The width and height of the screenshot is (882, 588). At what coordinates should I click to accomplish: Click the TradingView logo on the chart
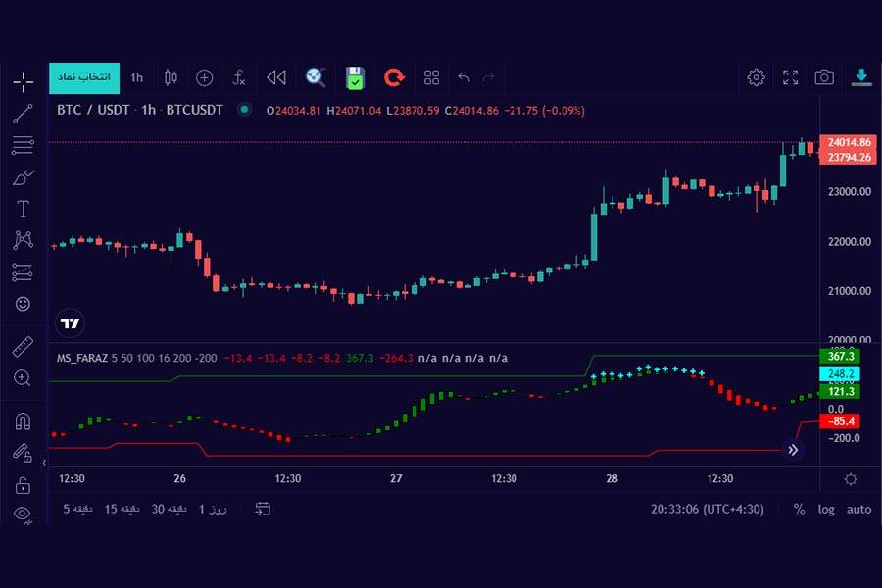pyautogui.click(x=70, y=323)
